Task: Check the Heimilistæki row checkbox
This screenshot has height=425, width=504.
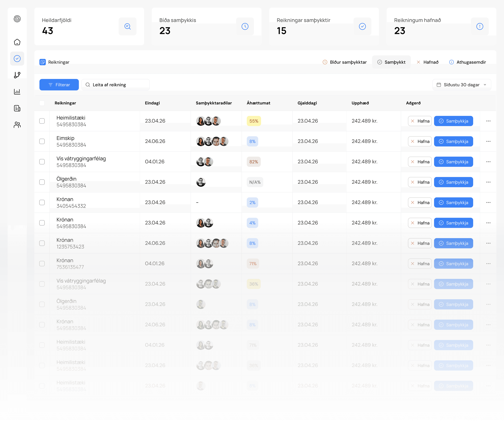Action: (42, 121)
